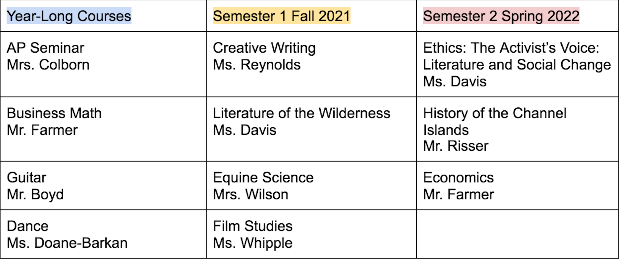This screenshot has height=259, width=644.
Task: Click on Ms. Reynolds
Action: pos(257,65)
